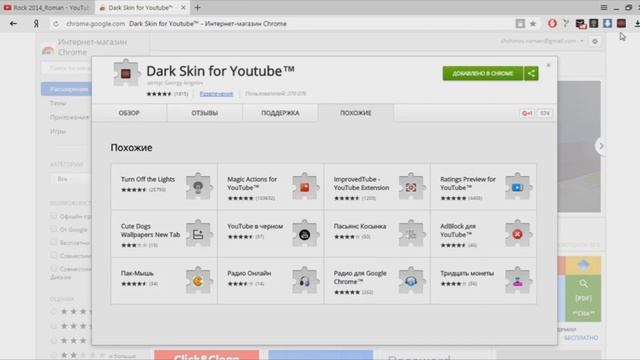Advance the carousel with the right chevron
The width and height of the screenshot is (640, 360).
tap(601, 146)
